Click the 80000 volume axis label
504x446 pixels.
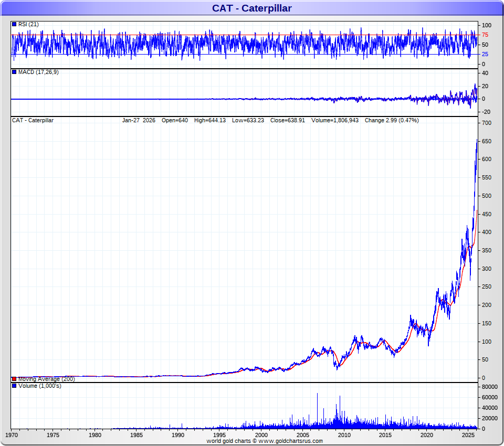[x=490, y=387]
